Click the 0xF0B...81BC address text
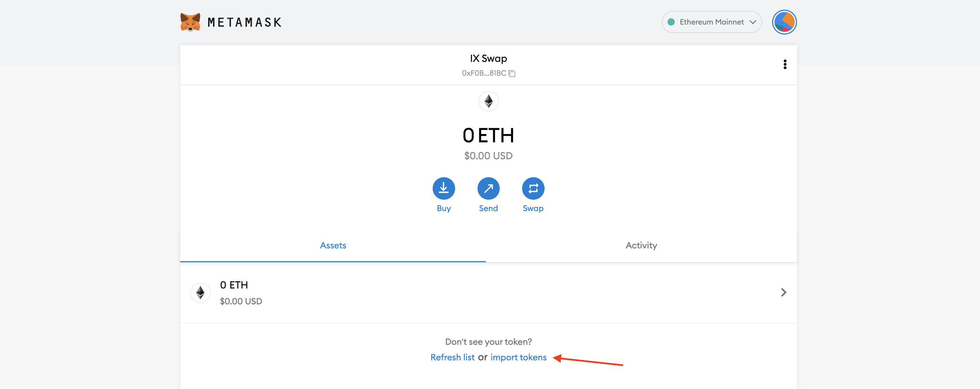 click(x=483, y=73)
